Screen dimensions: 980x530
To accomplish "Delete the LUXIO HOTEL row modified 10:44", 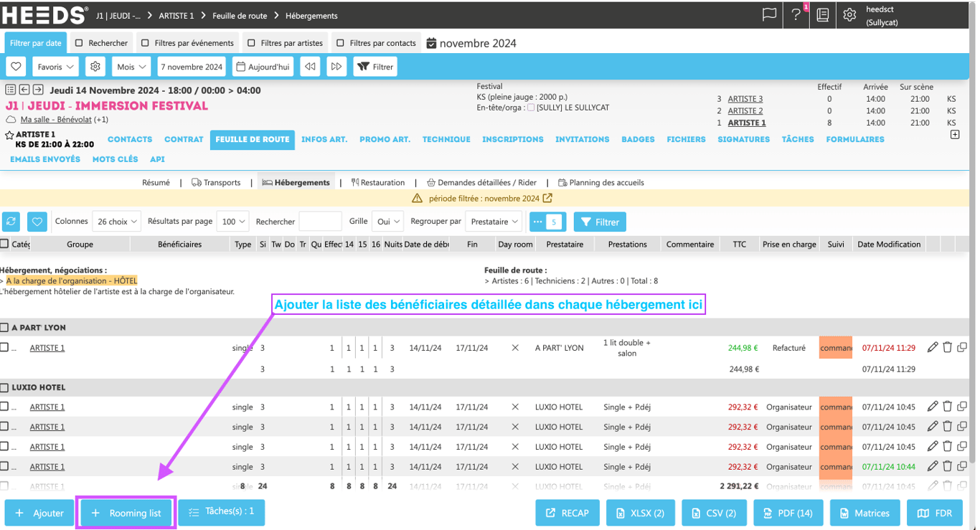I will tap(947, 466).
